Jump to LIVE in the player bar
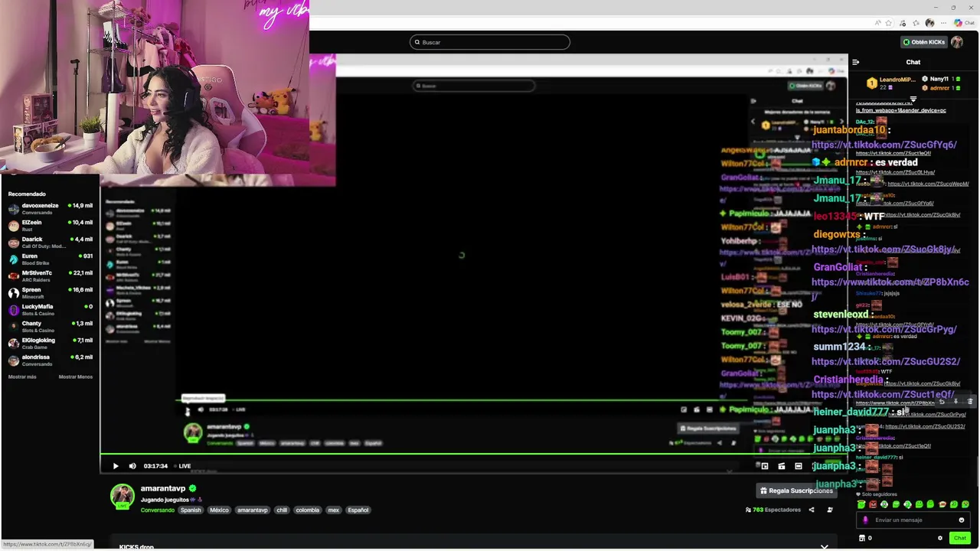Screen dimensions: 980x551 [185, 466]
